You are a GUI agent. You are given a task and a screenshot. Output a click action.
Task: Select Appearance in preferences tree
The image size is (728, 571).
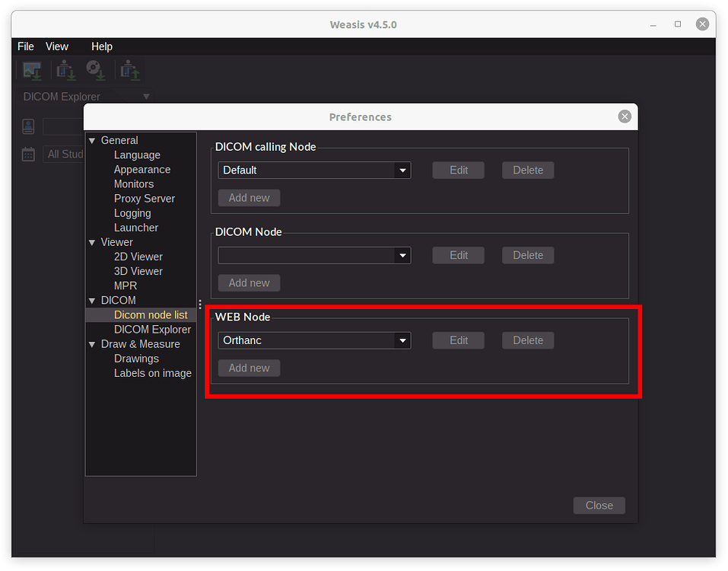[142, 170]
